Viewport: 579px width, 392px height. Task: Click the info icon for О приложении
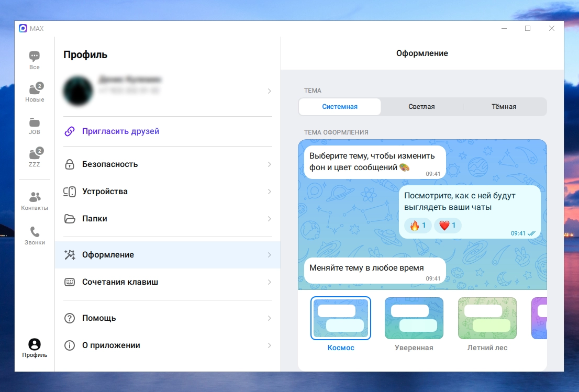(70, 345)
